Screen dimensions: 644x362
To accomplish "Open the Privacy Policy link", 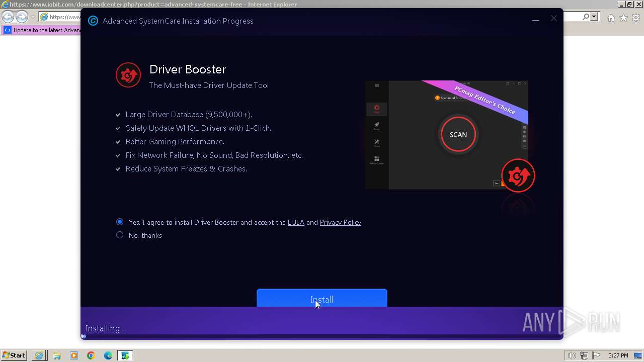I will [x=341, y=222].
